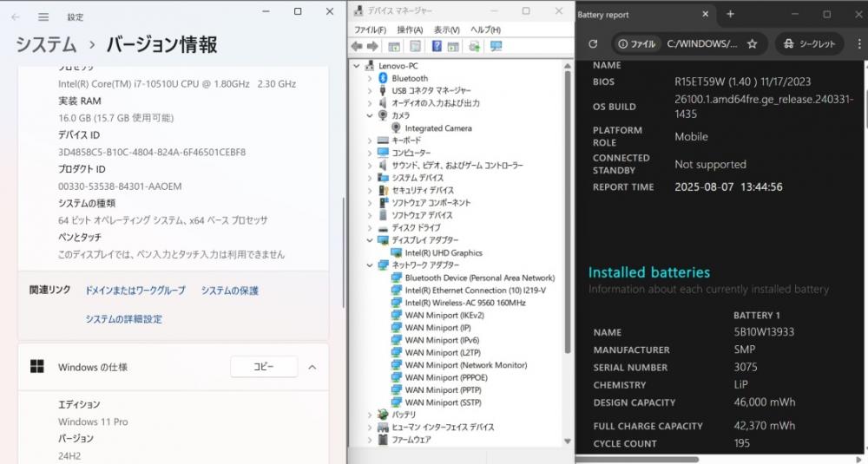Reload the Battery report page

pos(593,43)
